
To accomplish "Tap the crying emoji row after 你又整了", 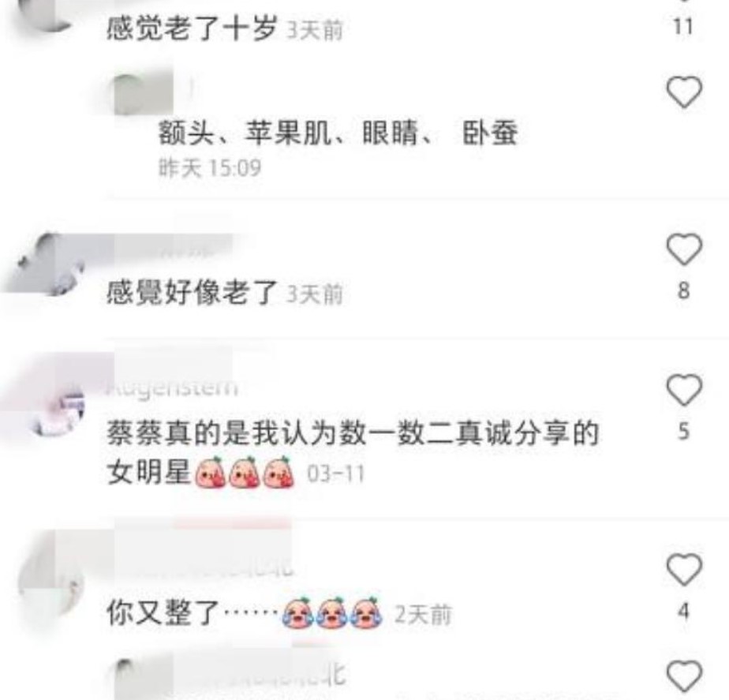I will point(332,612).
